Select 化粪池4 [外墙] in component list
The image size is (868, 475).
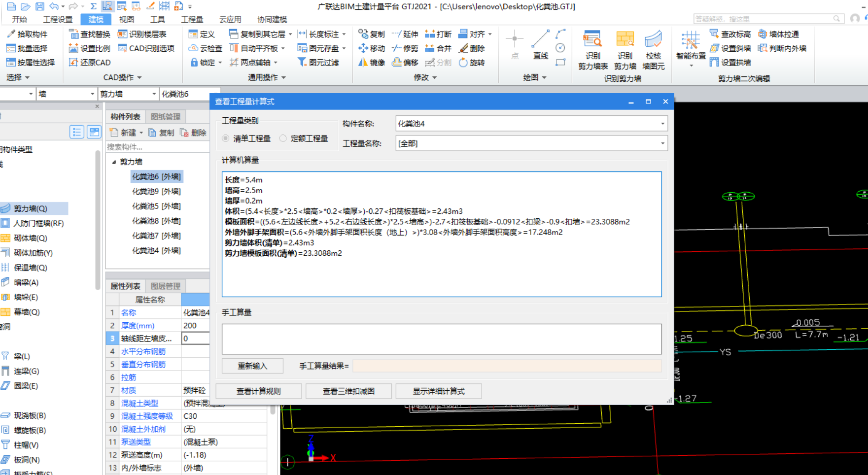(156, 250)
